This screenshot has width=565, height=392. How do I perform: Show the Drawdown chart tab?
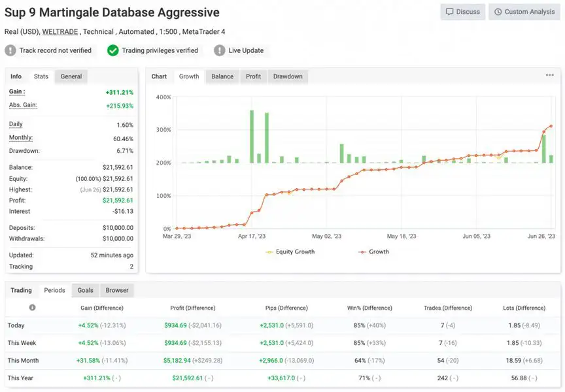288,76
